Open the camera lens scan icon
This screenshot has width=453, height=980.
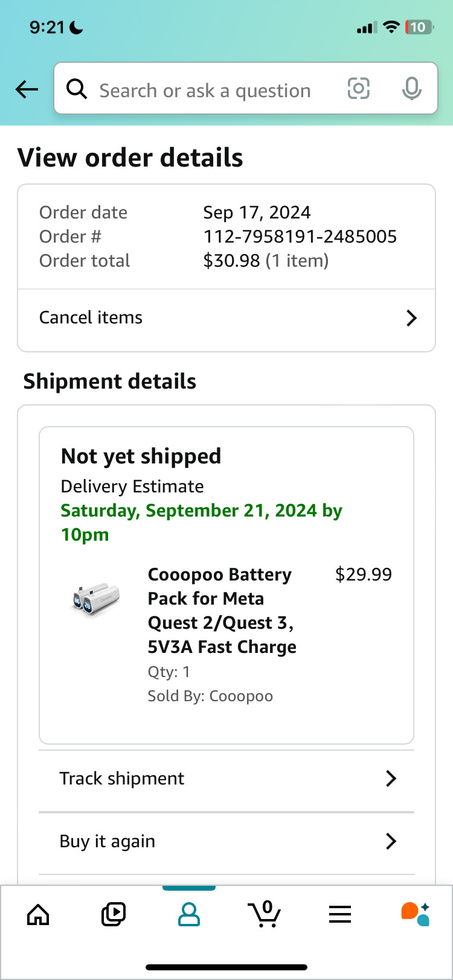358,89
